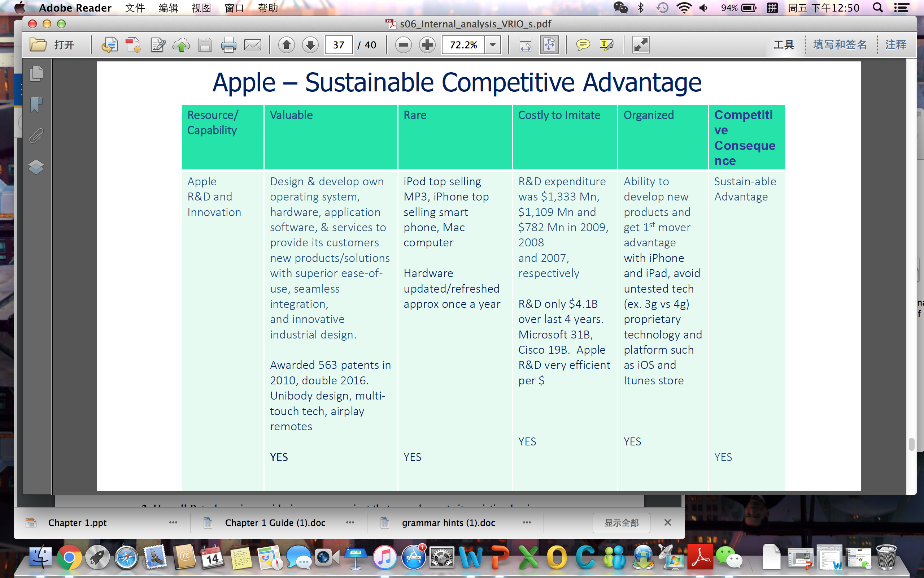Zoom out with the minus button
924x578 pixels.
point(404,45)
